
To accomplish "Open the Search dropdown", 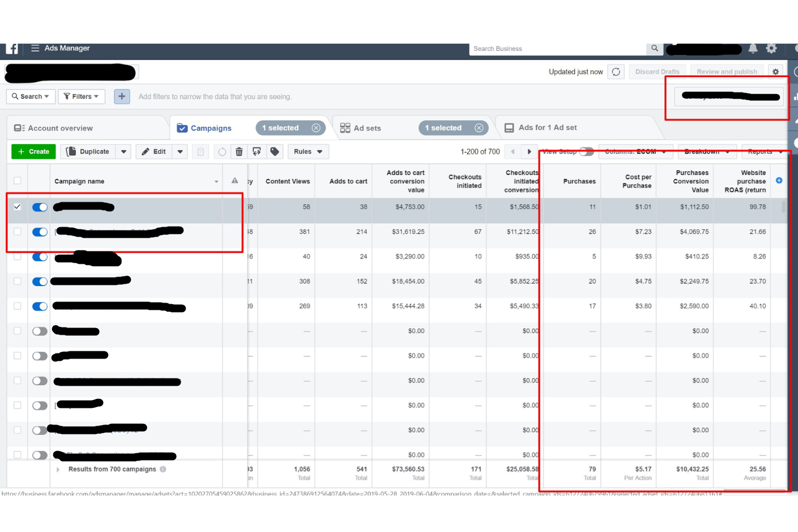I will coord(30,96).
